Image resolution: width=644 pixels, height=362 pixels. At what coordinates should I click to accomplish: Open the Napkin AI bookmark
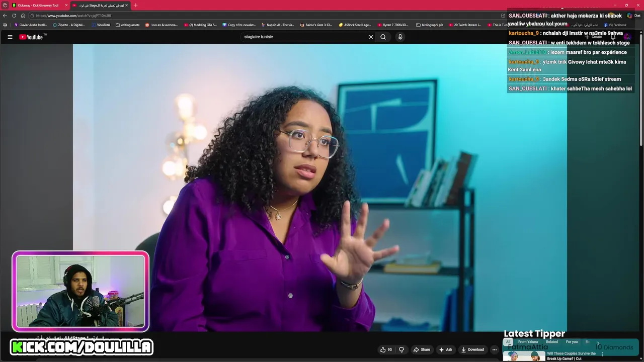[278, 25]
